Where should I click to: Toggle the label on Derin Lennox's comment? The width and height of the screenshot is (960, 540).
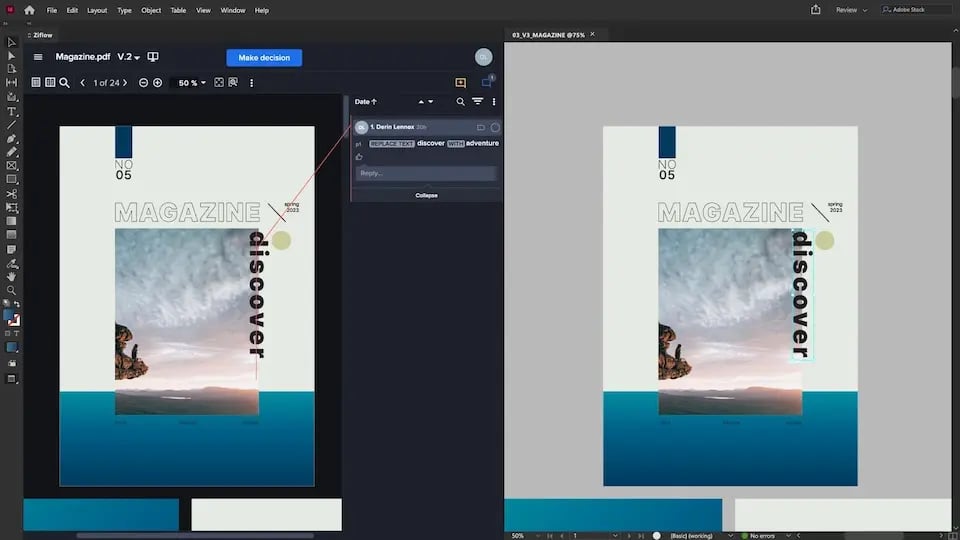click(x=481, y=127)
